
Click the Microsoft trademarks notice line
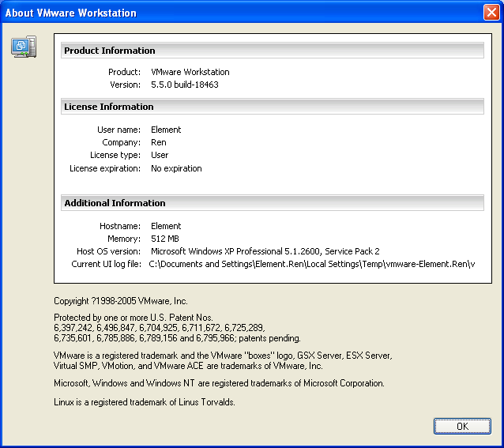click(219, 383)
